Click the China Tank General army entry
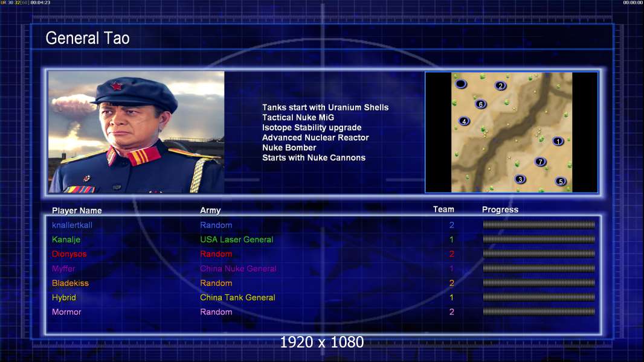 (x=238, y=297)
